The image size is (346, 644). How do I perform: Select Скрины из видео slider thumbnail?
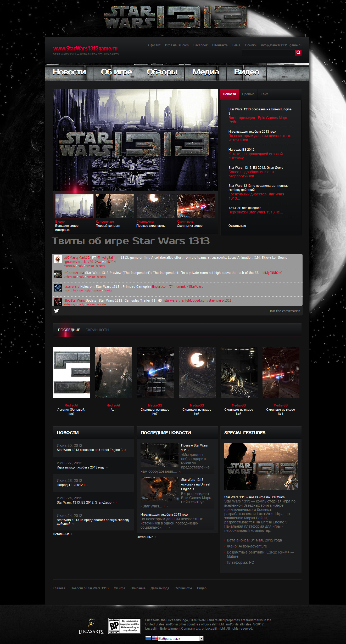tap(196, 206)
